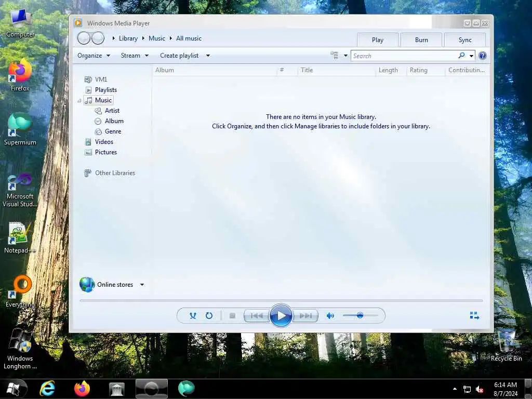Click the Back navigation button

[84, 38]
